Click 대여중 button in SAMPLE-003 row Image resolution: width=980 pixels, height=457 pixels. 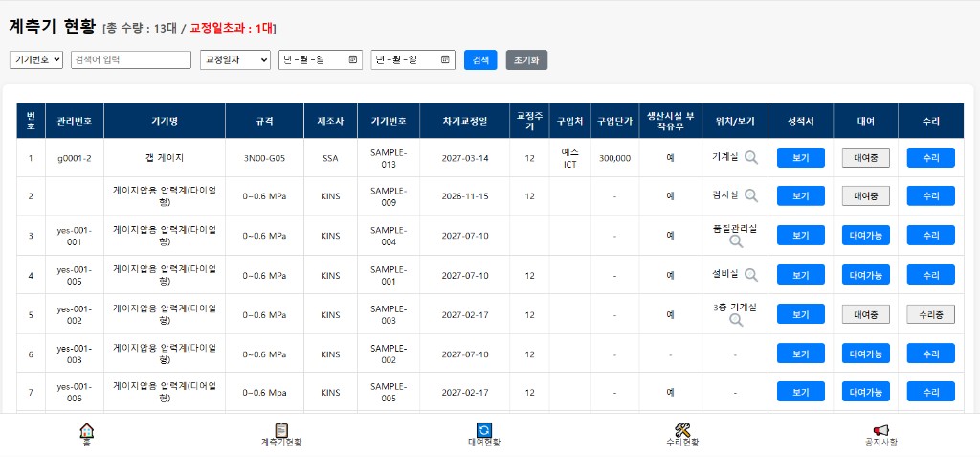tap(865, 313)
